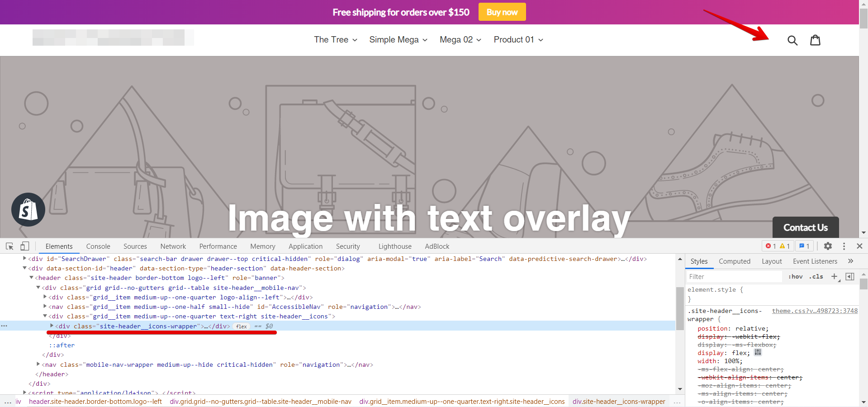Click the ::after pseudo-element row
Screen dimensions: 868x407
[x=62, y=345]
